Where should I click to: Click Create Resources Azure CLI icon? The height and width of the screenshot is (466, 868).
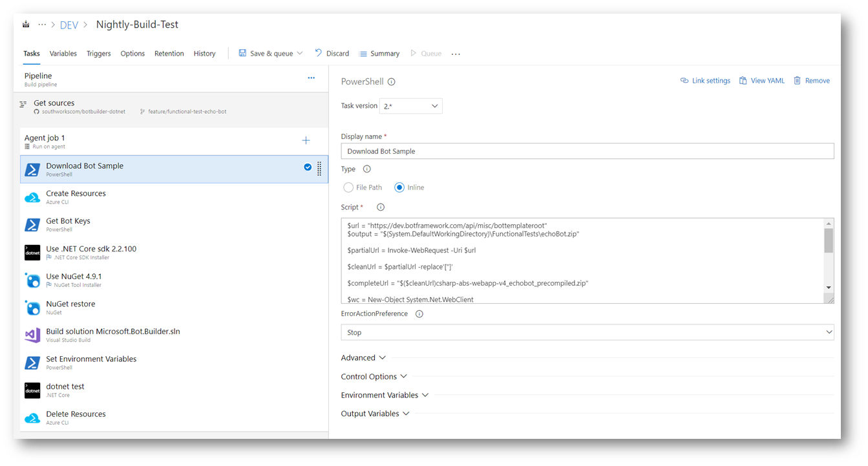[x=32, y=197]
